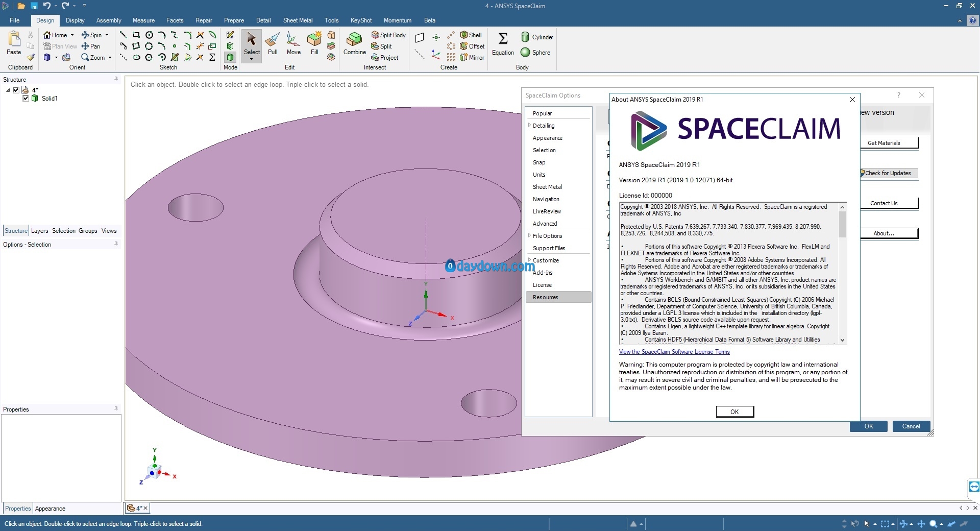Select the Pull tool
Image resolution: width=980 pixels, height=531 pixels.
click(x=273, y=44)
